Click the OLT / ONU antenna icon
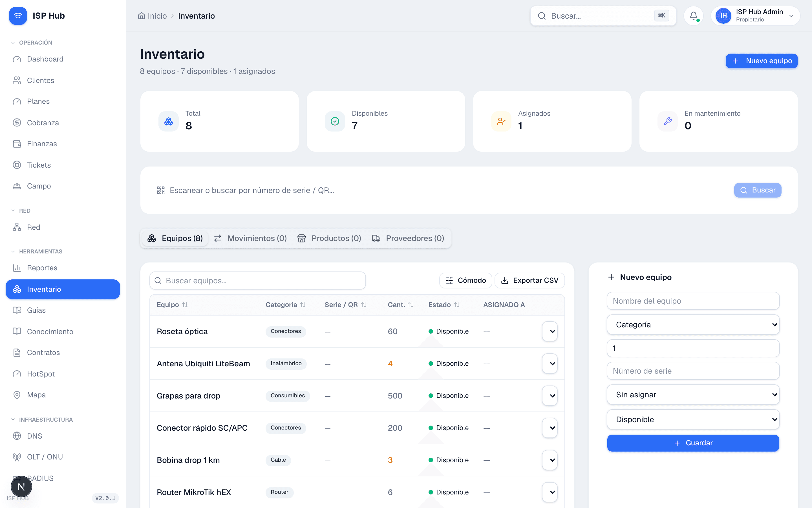Screen dimensions: 812x508 pyautogui.click(x=17, y=457)
